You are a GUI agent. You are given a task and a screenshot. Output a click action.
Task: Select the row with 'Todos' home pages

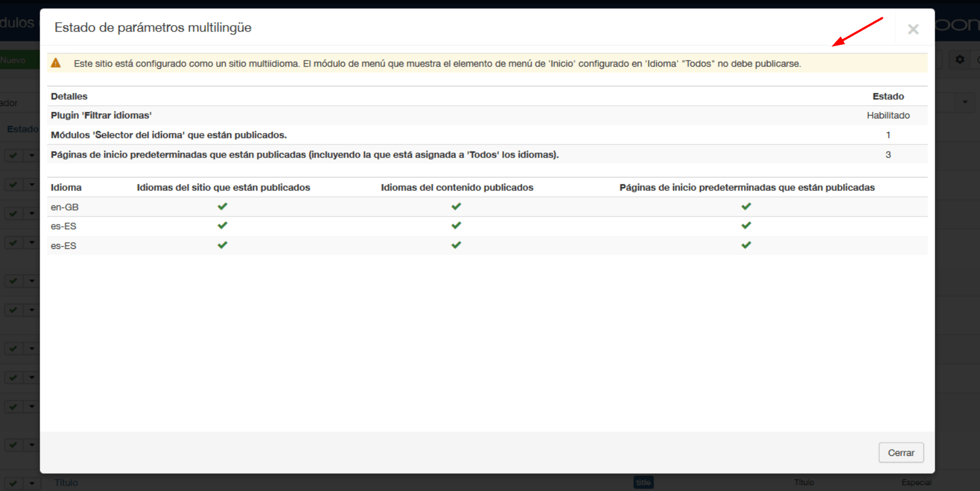[487, 155]
